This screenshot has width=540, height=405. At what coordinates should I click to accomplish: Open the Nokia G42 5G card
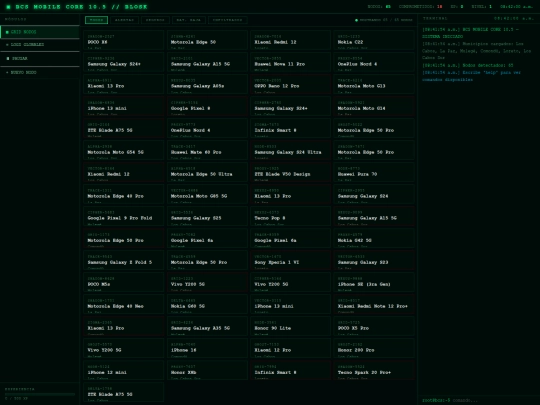[x=374, y=238]
